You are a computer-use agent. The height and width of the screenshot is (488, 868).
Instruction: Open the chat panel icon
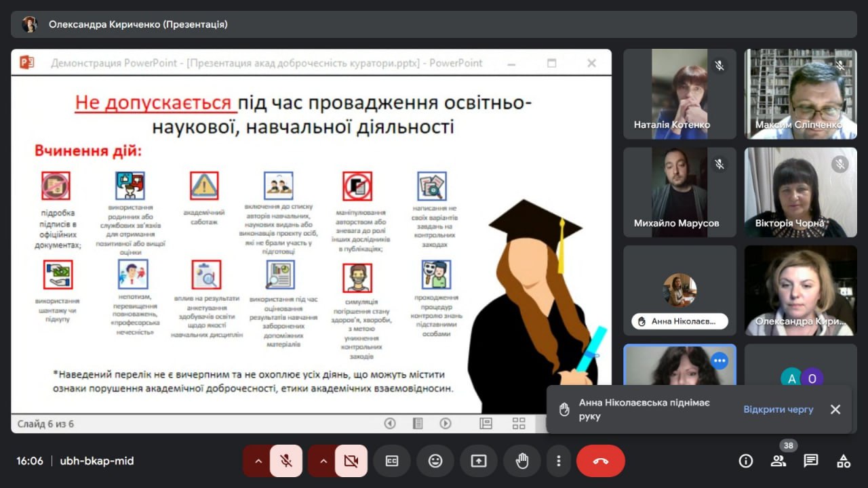811,461
